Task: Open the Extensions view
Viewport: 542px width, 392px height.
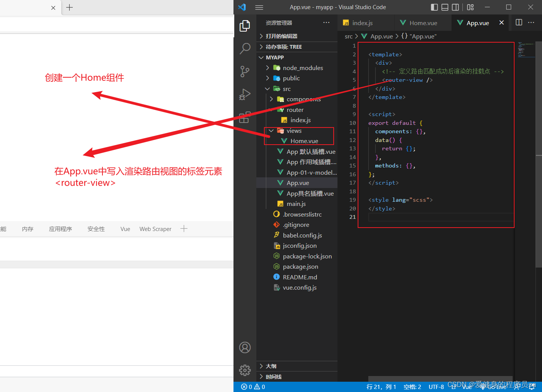Action: point(245,117)
